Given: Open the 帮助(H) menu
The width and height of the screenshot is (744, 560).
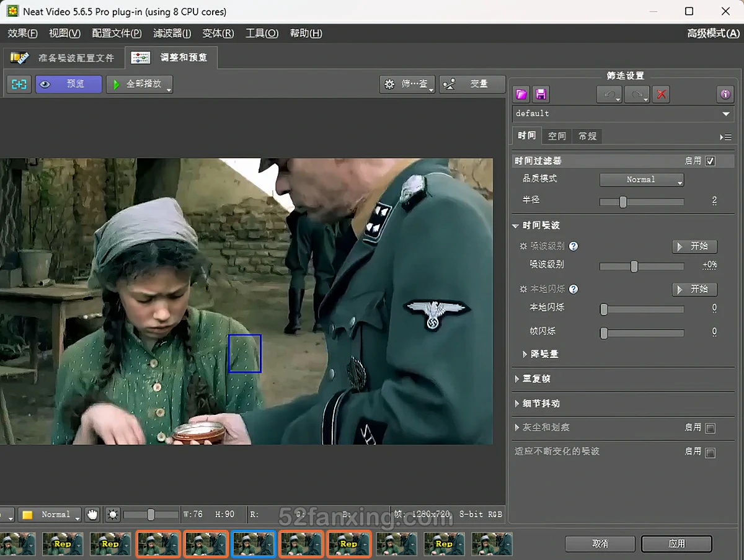Looking at the screenshot, I should [x=306, y=33].
